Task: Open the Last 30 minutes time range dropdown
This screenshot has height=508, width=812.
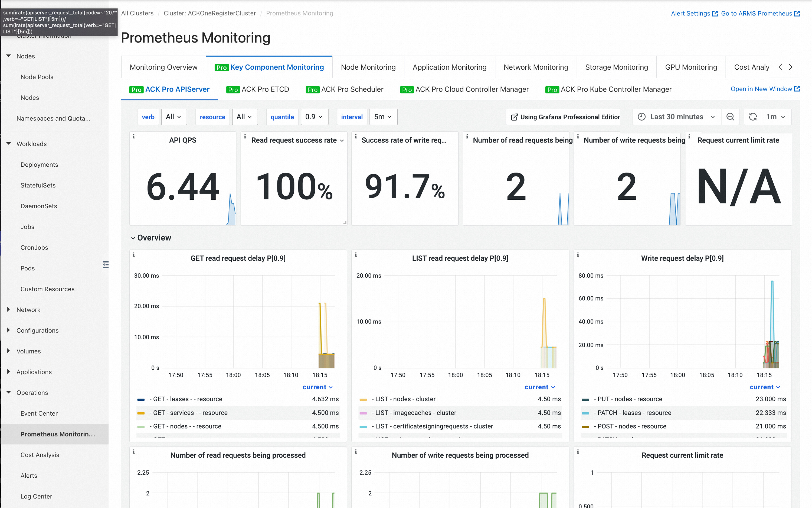Action: click(x=677, y=117)
